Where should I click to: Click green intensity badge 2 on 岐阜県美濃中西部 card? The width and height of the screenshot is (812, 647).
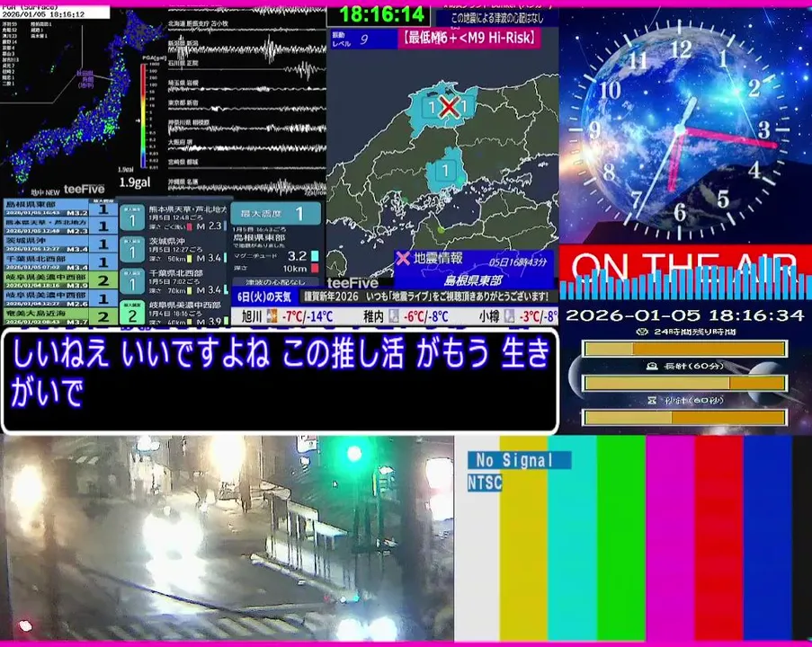[132, 313]
